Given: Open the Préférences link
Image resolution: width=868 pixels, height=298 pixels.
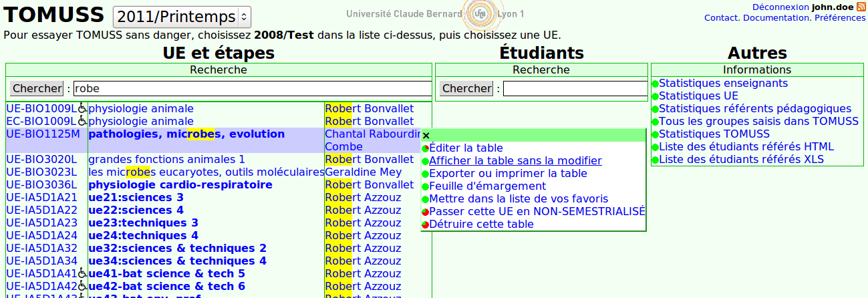Looking at the screenshot, I should [839, 18].
